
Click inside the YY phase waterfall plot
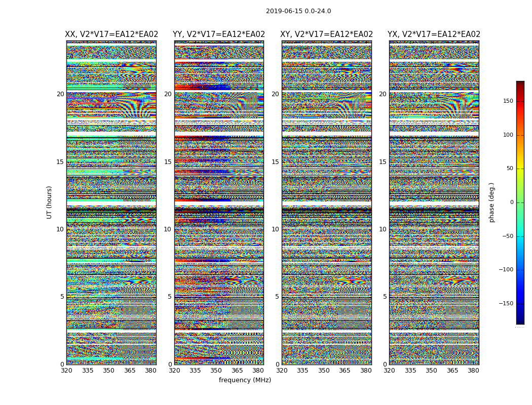[x=219, y=202]
